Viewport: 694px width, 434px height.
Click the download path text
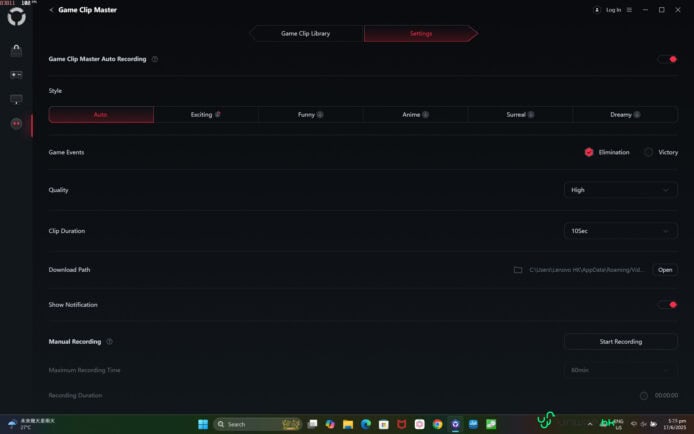tap(586, 270)
